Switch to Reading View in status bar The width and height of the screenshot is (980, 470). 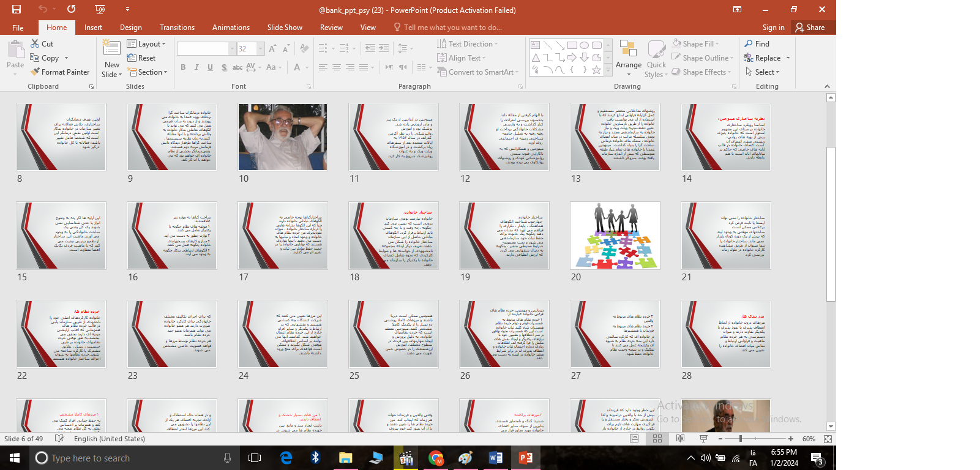(680, 439)
